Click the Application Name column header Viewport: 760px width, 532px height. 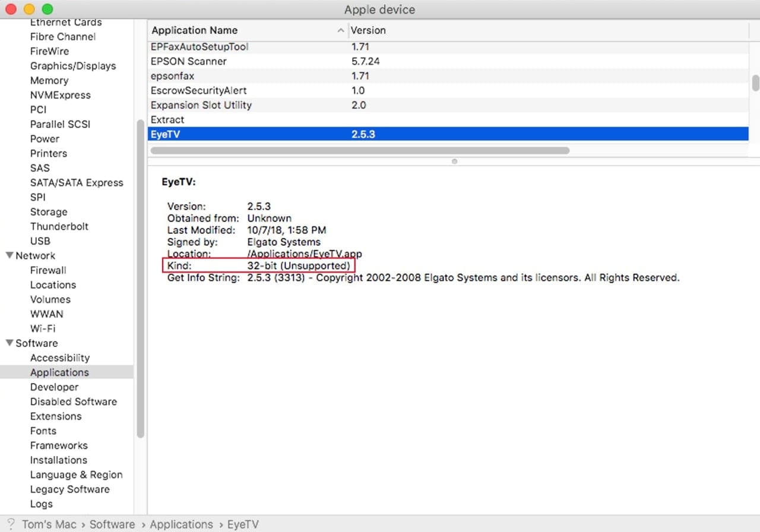tap(194, 30)
